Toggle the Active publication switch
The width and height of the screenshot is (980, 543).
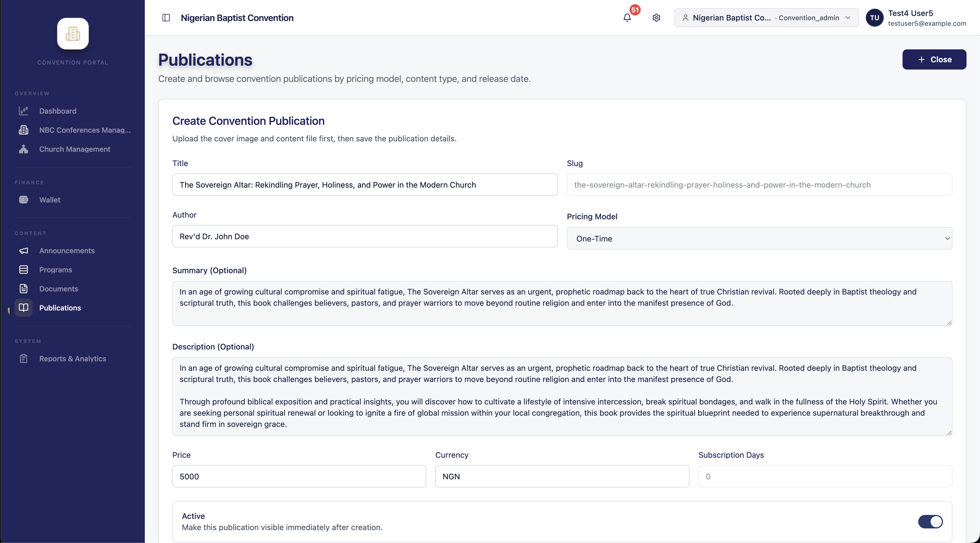930,521
